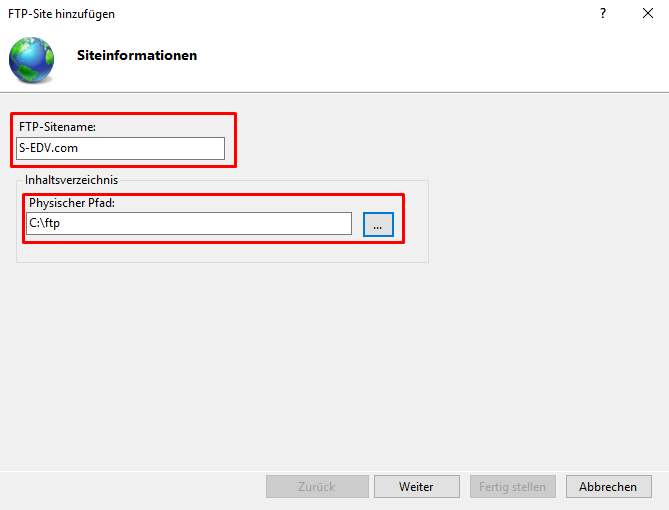Viewport: 669px width, 510px height.
Task: Click the Siteinformationen heading
Action: 137,55
